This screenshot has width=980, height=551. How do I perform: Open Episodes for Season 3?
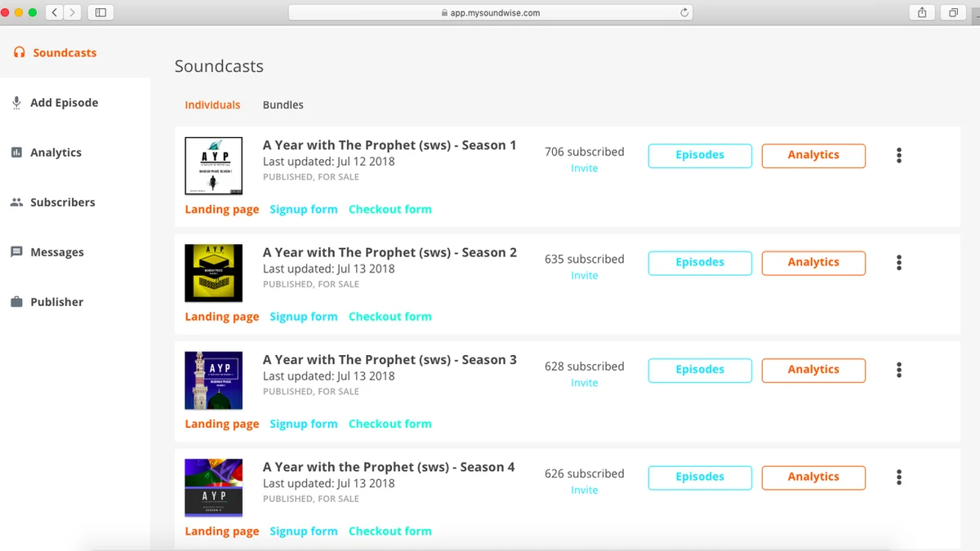pos(700,370)
